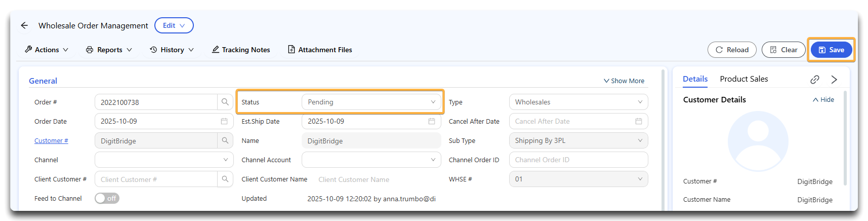
Task: Click the Customer # link
Action: pyautogui.click(x=51, y=141)
